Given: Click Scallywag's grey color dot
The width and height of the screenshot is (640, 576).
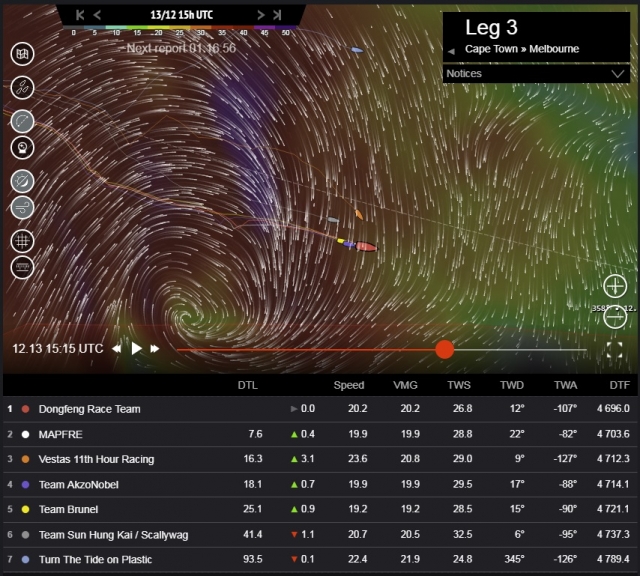Looking at the screenshot, I should pos(25,535).
